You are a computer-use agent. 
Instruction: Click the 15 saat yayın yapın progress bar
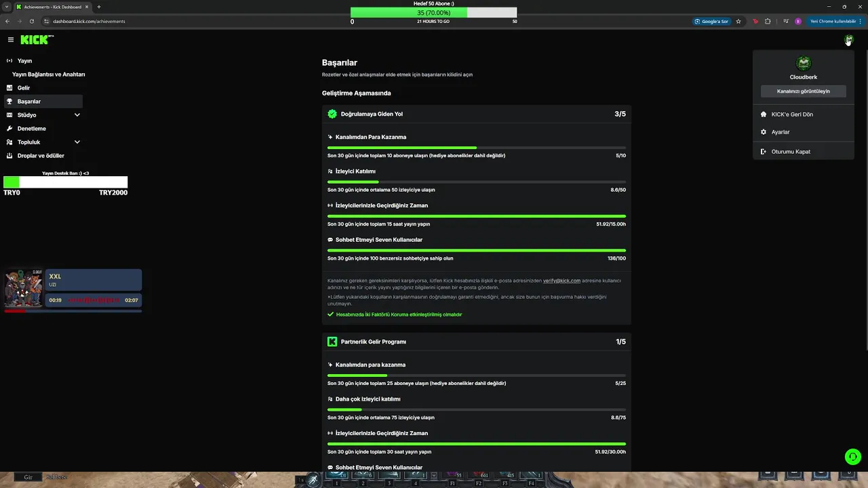pos(477,216)
